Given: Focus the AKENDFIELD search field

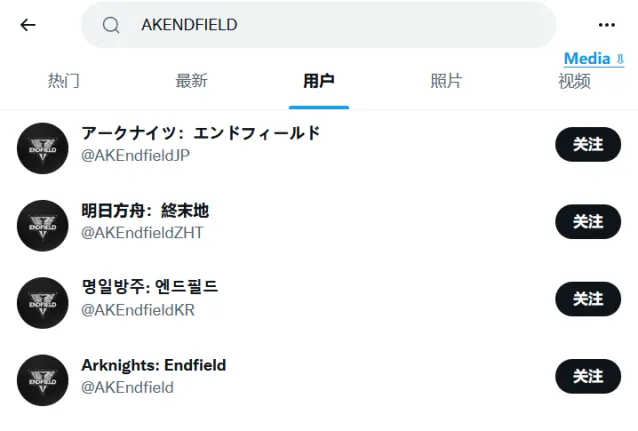Looking at the screenshot, I should click(x=319, y=25).
